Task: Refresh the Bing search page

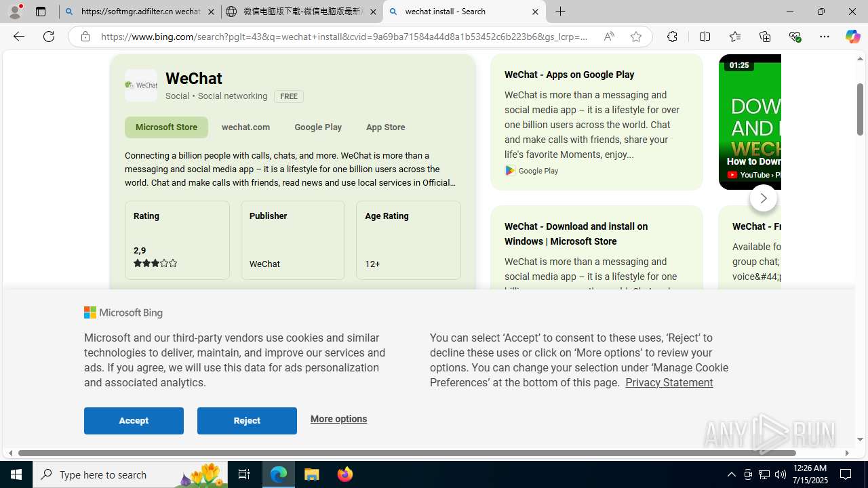Action: click(49, 37)
